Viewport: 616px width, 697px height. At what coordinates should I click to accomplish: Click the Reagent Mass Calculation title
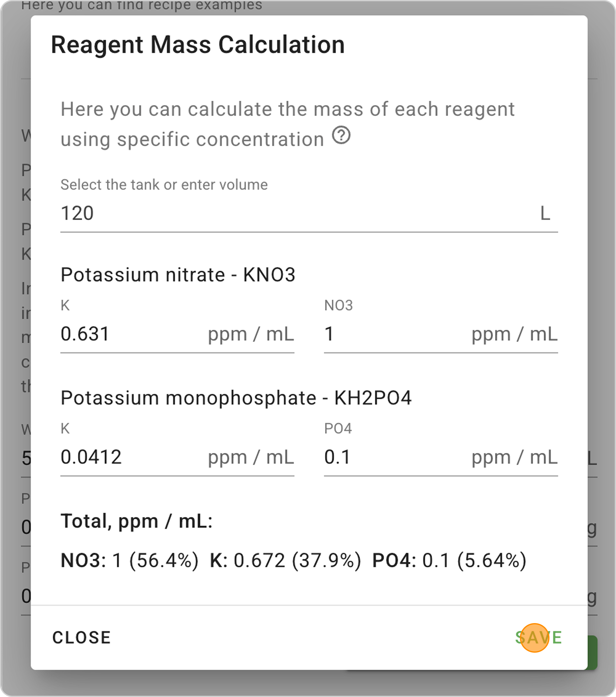tap(198, 45)
